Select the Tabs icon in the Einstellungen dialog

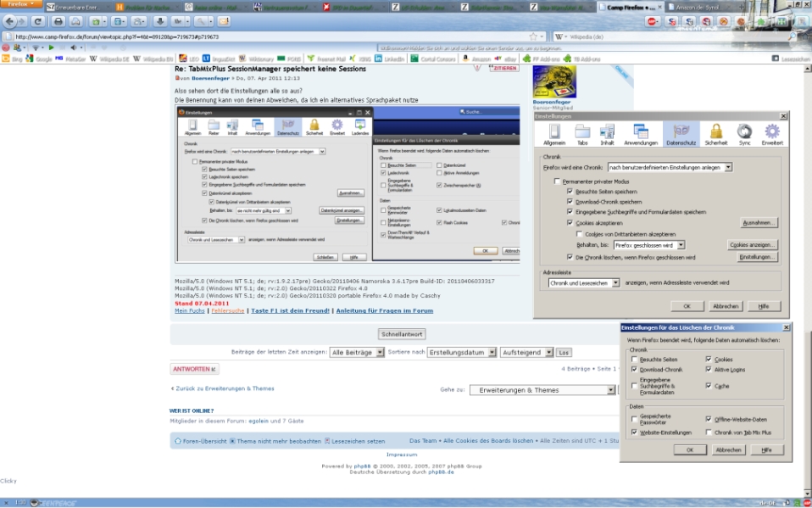point(582,134)
